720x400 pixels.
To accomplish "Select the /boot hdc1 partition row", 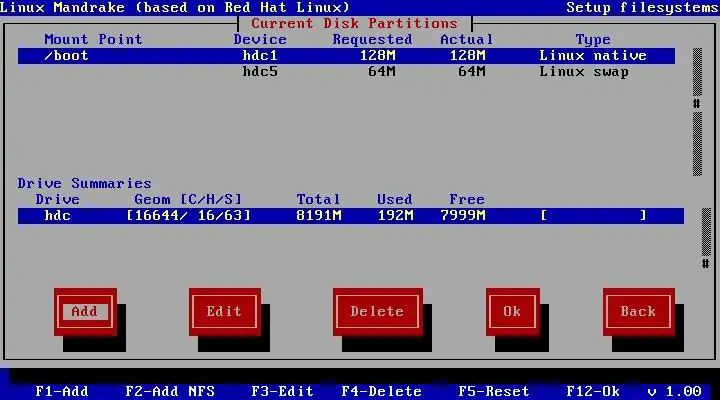I will pos(346,56).
